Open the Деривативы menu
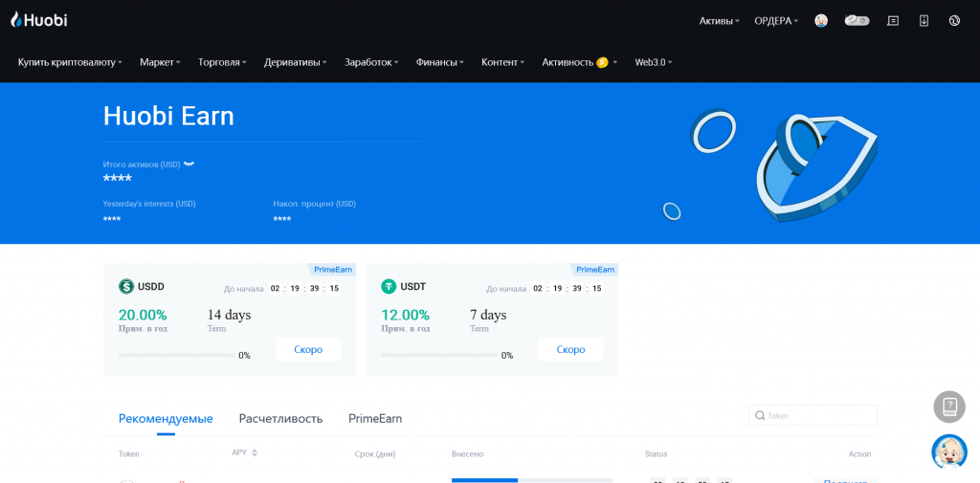 point(295,62)
